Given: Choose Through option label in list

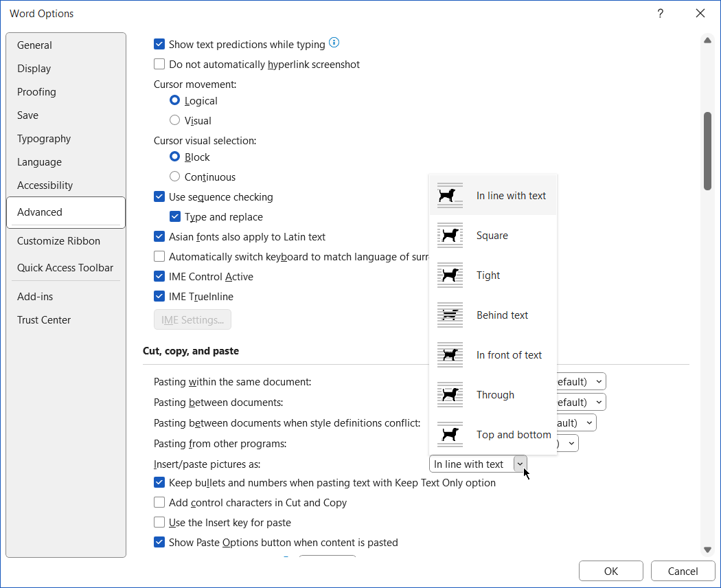Looking at the screenshot, I should [x=495, y=395].
